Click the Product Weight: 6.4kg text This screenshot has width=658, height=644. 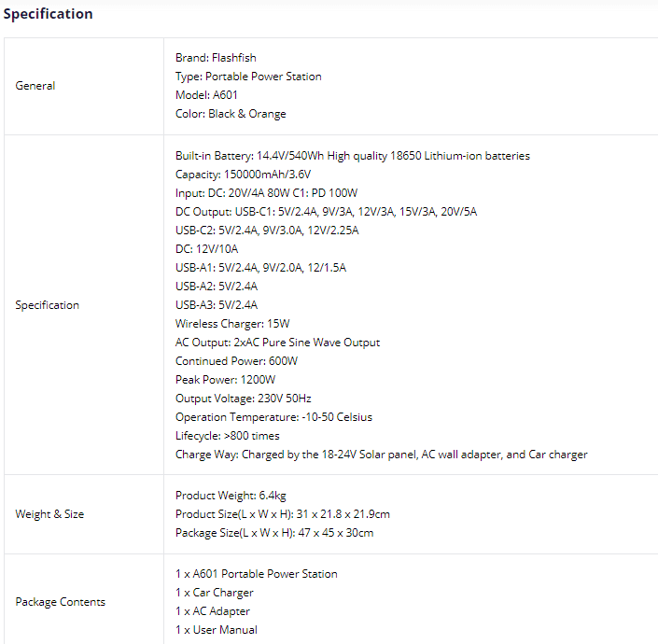[x=231, y=496]
